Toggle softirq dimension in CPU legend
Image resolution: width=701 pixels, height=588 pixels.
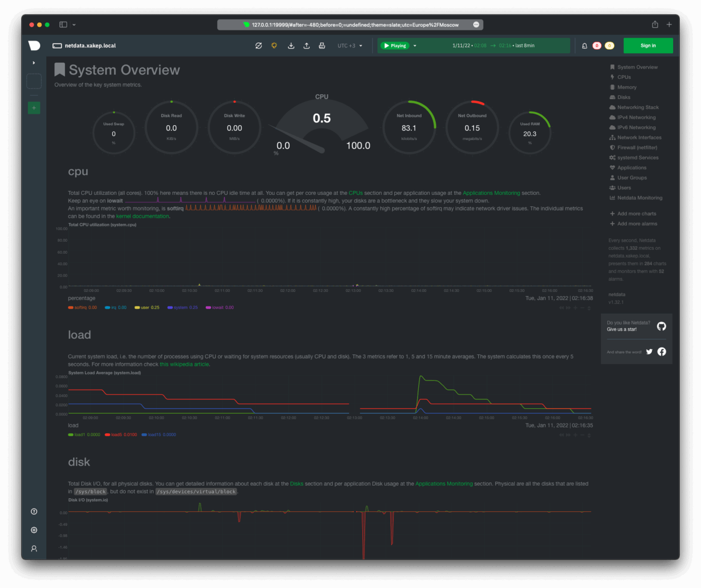pyautogui.click(x=83, y=308)
